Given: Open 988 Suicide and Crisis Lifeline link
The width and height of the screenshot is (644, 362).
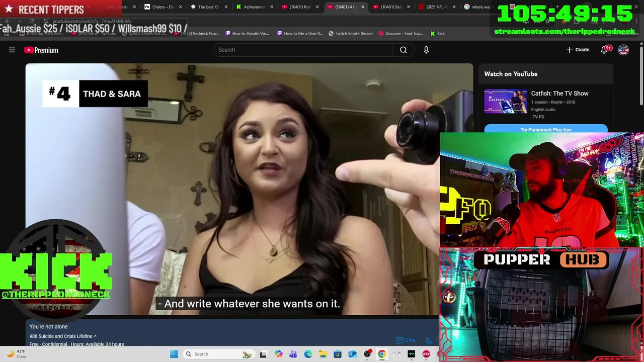Looking at the screenshot, I should [63, 336].
